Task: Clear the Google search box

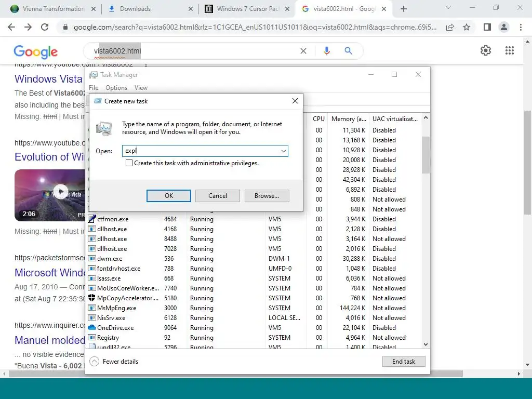Action: pyautogui.click(x=303, y=51)
